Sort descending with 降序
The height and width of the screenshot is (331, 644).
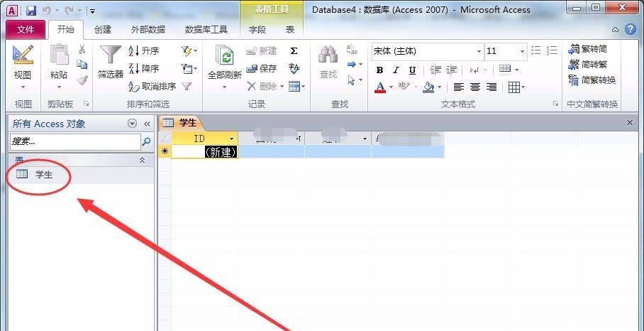tap(144, 68)
